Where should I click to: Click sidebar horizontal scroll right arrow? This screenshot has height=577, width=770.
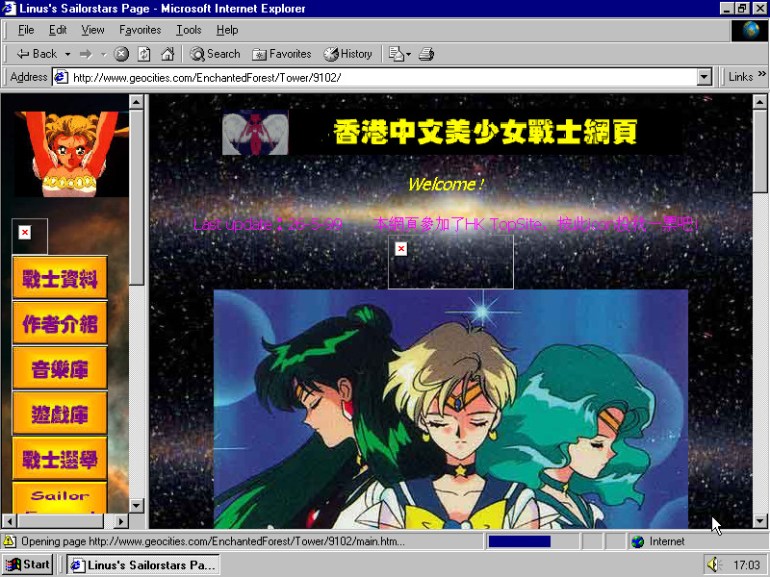coord(121,521)
